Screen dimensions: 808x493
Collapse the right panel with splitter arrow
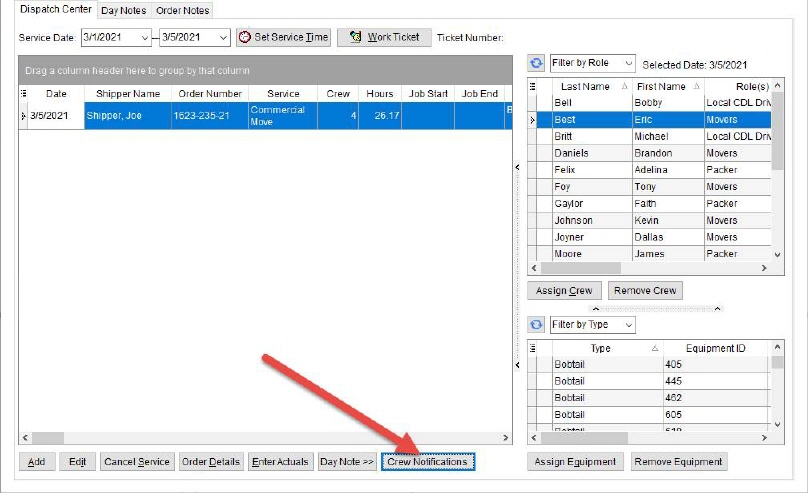(517, 167)
